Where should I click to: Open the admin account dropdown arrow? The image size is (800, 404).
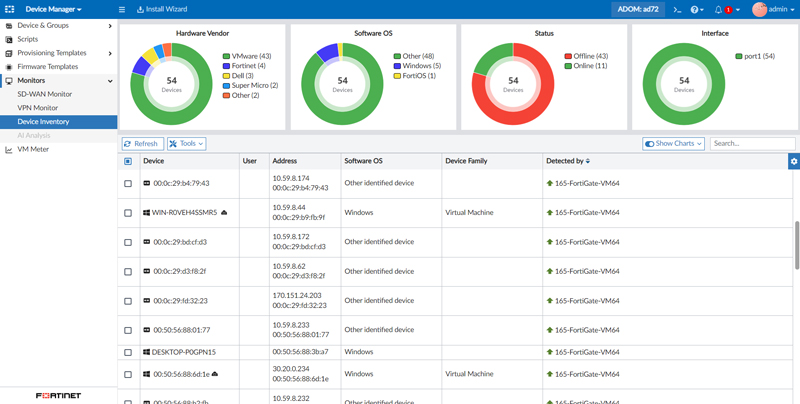792,10
